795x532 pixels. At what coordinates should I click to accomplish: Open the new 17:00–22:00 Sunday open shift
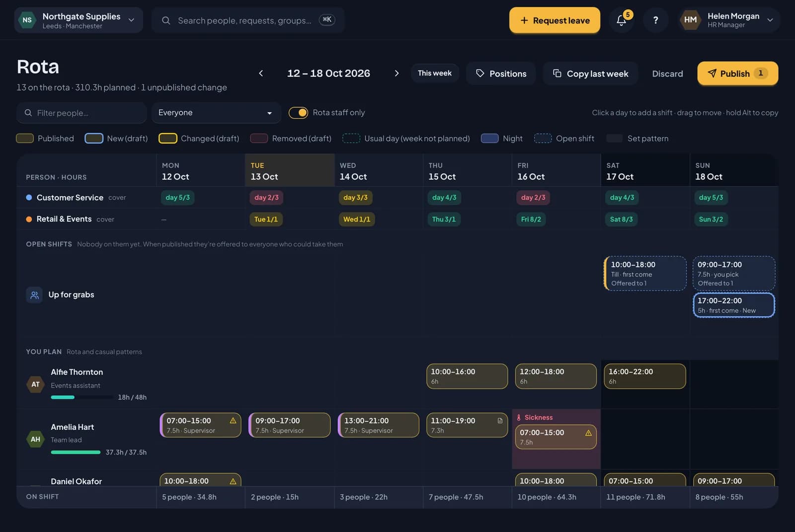point(734,305)
